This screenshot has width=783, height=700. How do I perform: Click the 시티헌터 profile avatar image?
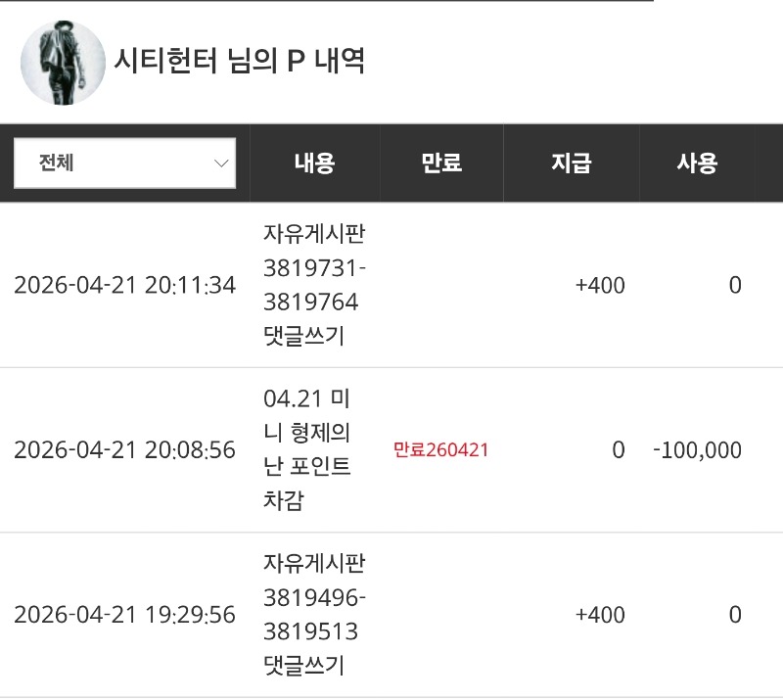[x=63, y=63]
